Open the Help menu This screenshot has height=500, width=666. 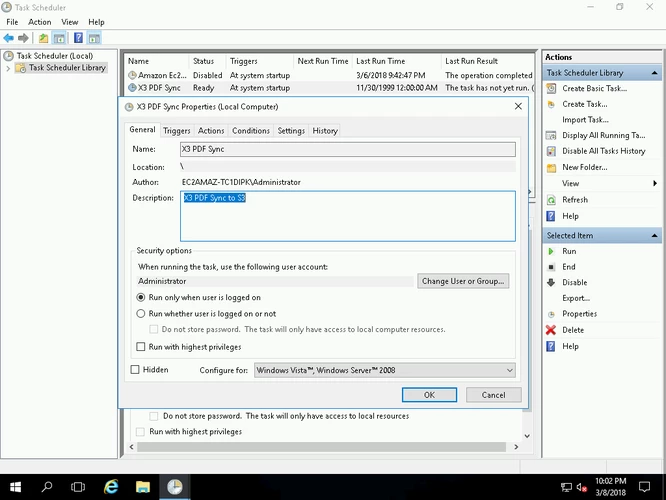click(96, 22)
